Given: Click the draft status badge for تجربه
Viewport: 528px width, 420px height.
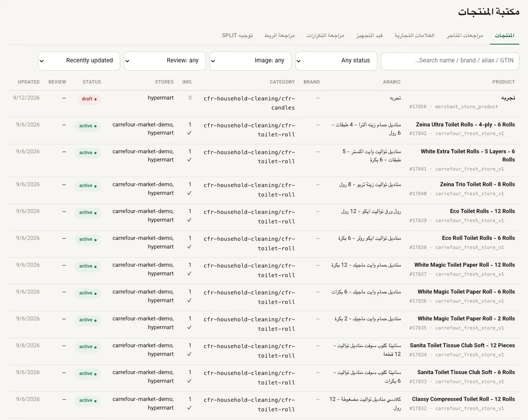Looking at the screenshot, I should tap(89, 99).
